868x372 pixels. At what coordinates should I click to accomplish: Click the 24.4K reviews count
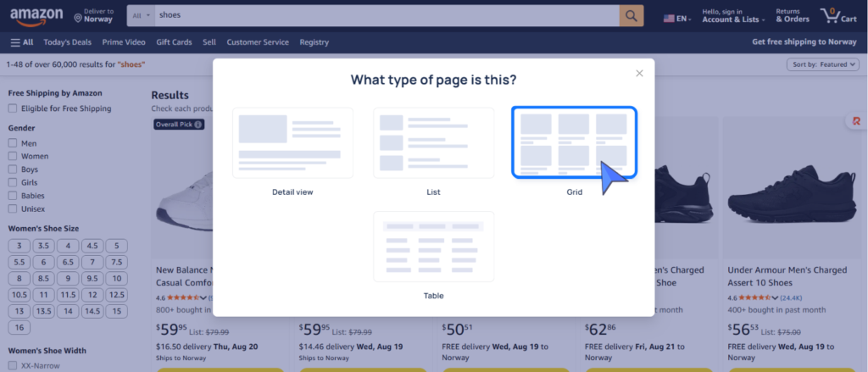click(x=791, y=297)
